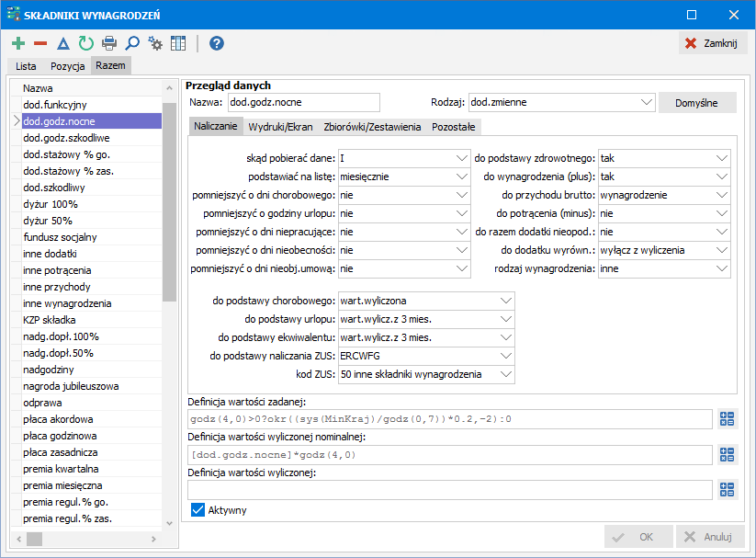Open pomniejszyć o dni chorobowego dropdown
Image resolution: width=756 pixels, height=558 pixels.
tap(461, 195)
